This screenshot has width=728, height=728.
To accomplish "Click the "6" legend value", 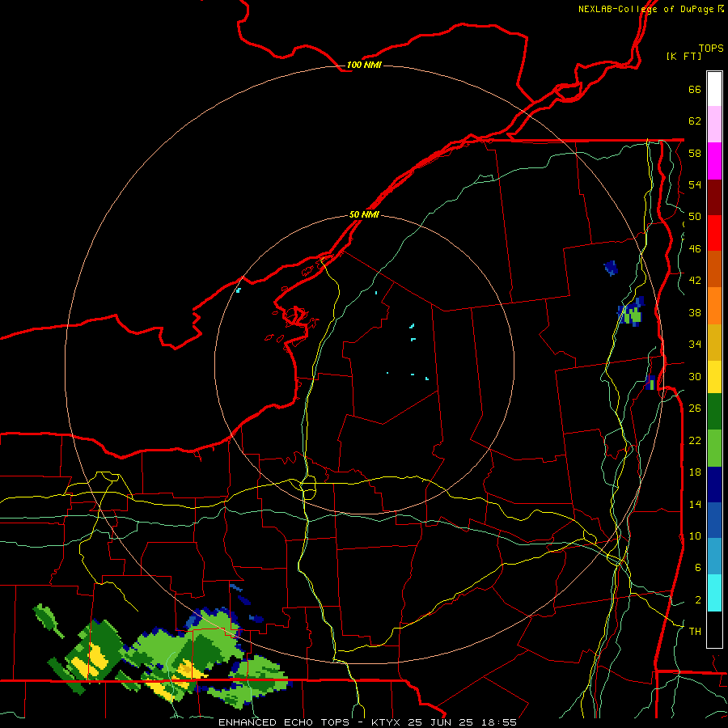I will (x=697, y=567).
